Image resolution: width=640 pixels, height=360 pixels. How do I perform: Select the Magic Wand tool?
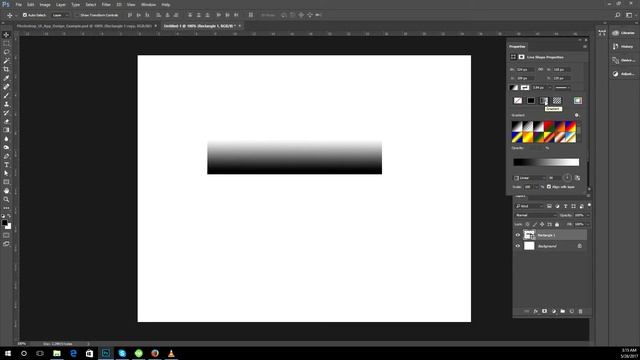[6, 60]
